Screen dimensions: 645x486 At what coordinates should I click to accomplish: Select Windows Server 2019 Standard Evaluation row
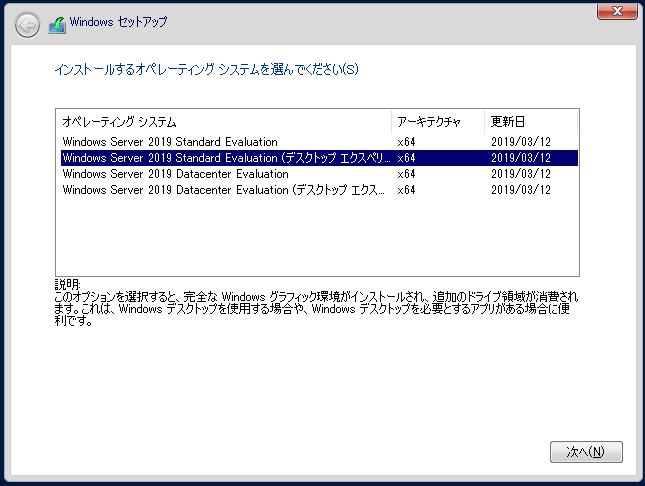point(319,142)
